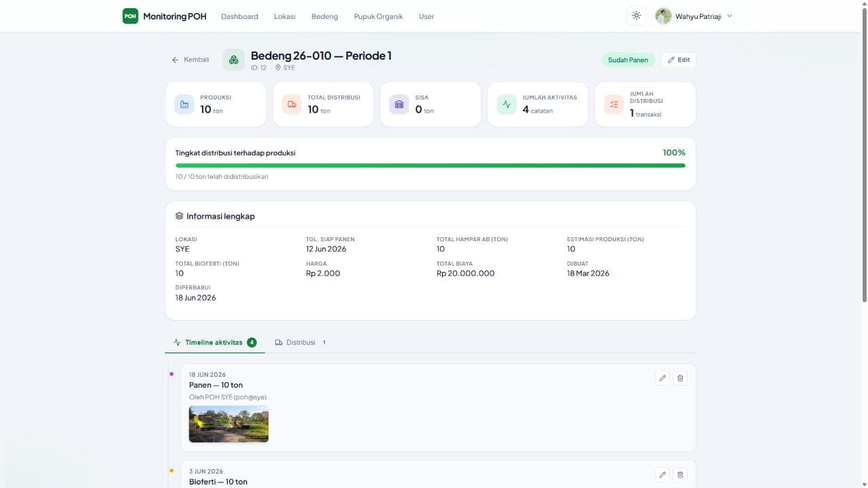This screenshot has height=488, width=868.
Task: Click the '18 Mar 2026' dibuat date
Action: pyautogui.click(x=588, y=273)
